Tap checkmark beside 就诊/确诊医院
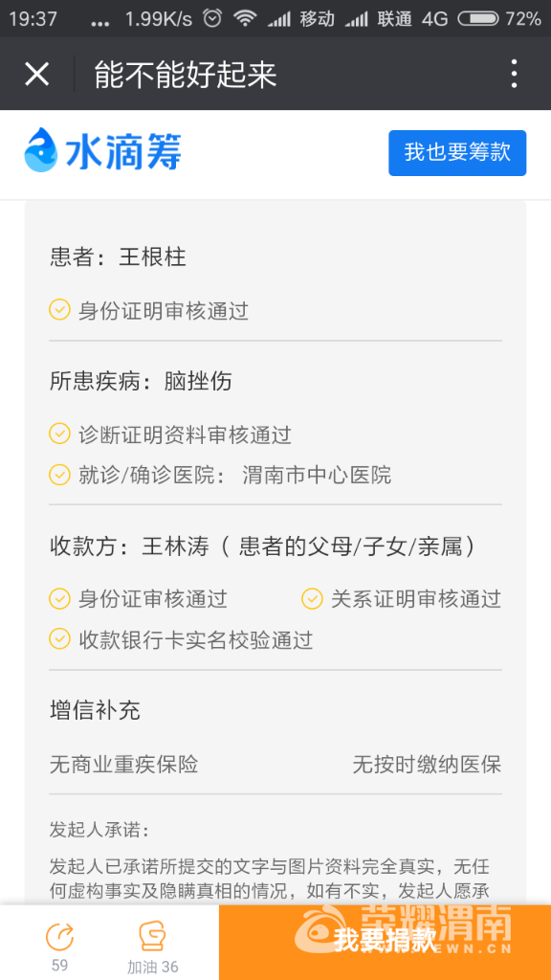 59,475
